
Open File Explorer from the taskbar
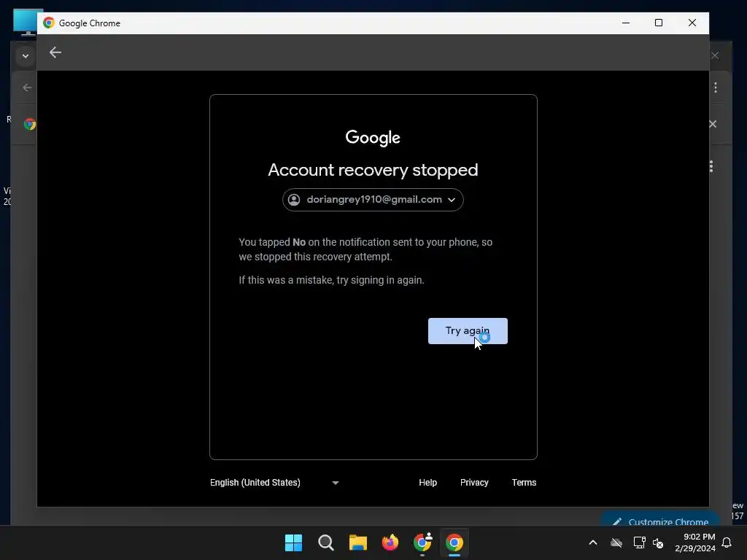point(357,542)
